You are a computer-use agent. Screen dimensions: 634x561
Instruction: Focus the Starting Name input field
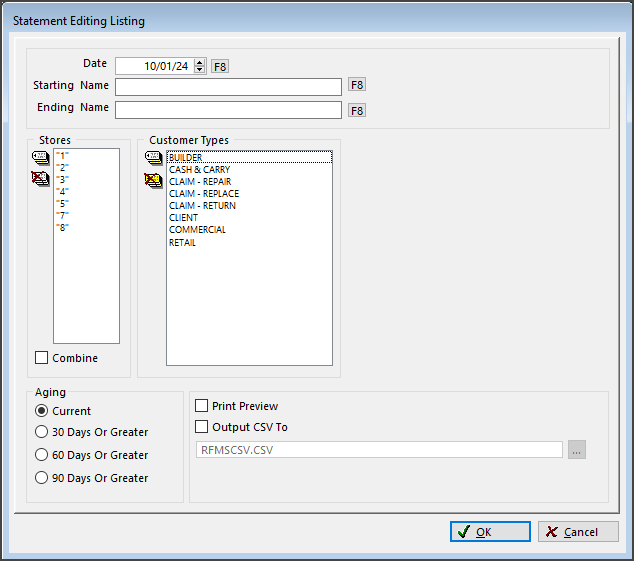pyautogui.click(x=228, y=87)
